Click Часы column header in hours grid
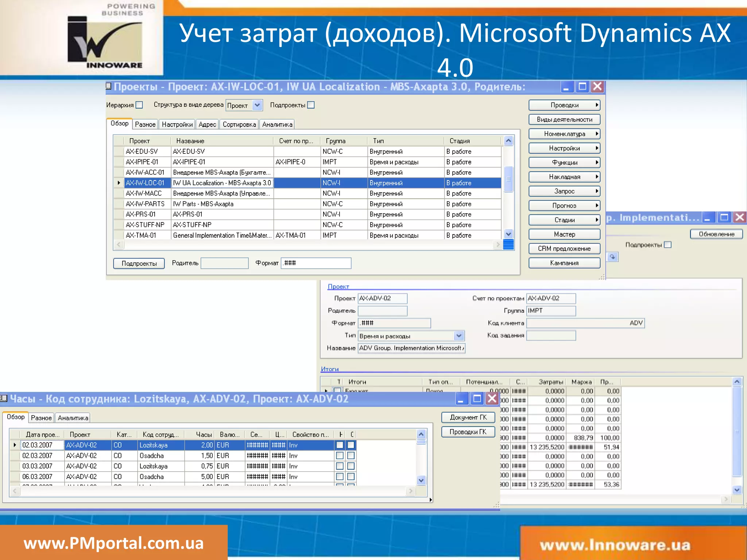 [x=200, y=435]
